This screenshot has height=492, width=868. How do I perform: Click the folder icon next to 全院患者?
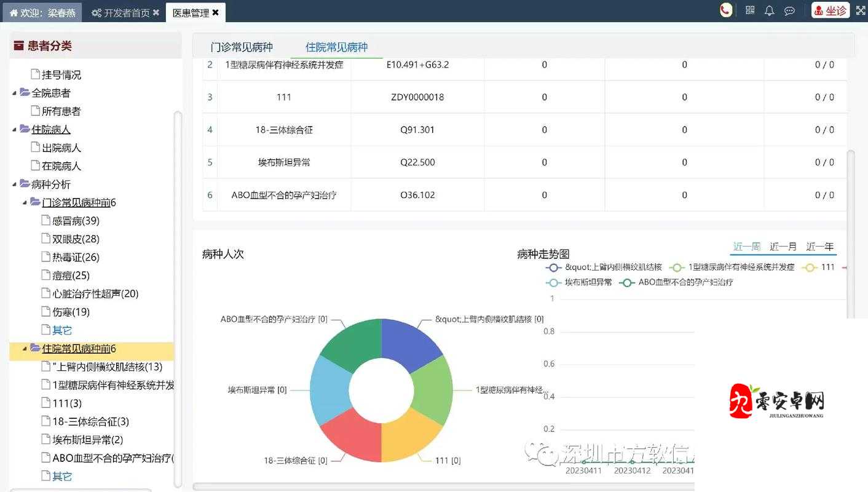click(x=25, y=92)
